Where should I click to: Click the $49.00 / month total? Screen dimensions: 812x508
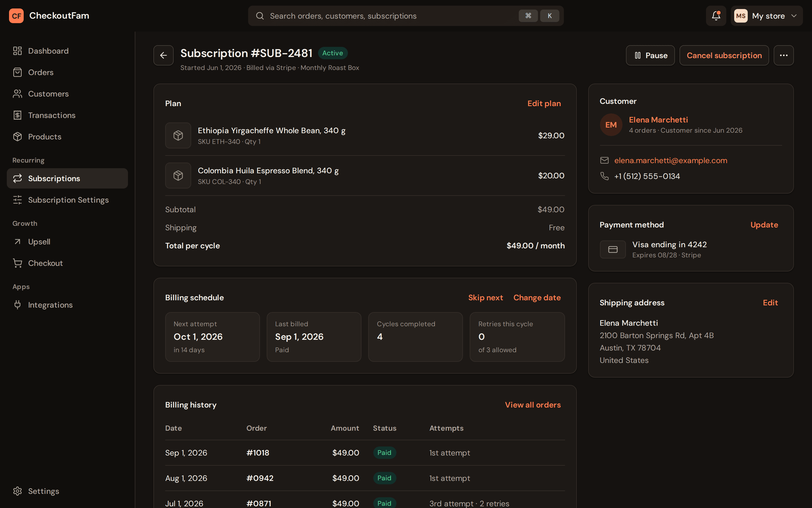pyautogui.click(x=535, y=246)
